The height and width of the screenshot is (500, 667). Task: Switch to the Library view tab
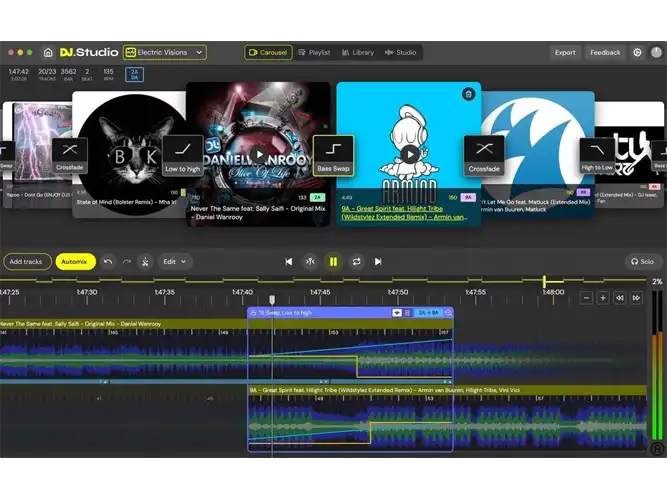click(x=358, y=52)
